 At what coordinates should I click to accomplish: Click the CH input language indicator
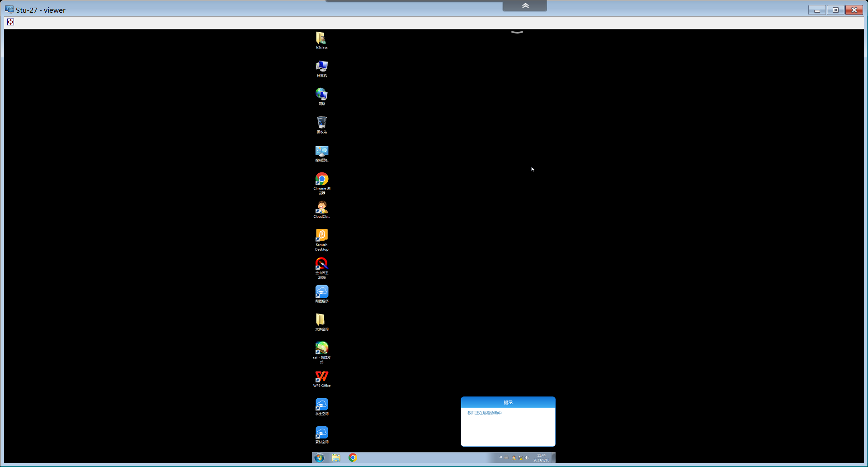500,457
